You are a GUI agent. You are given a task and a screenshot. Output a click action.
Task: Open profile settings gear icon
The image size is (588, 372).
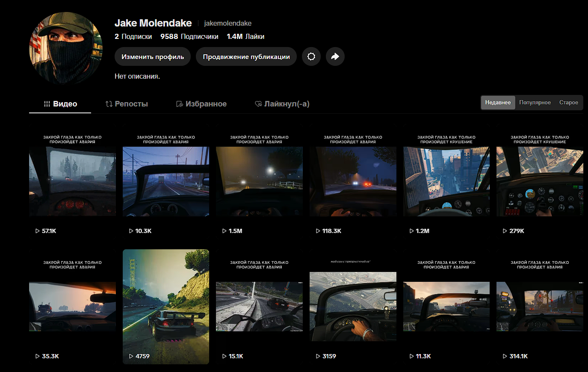click(311, 56)
